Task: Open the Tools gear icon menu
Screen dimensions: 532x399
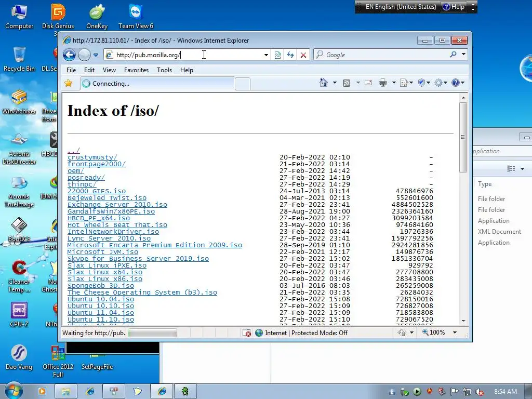Action: click(441, 83)
